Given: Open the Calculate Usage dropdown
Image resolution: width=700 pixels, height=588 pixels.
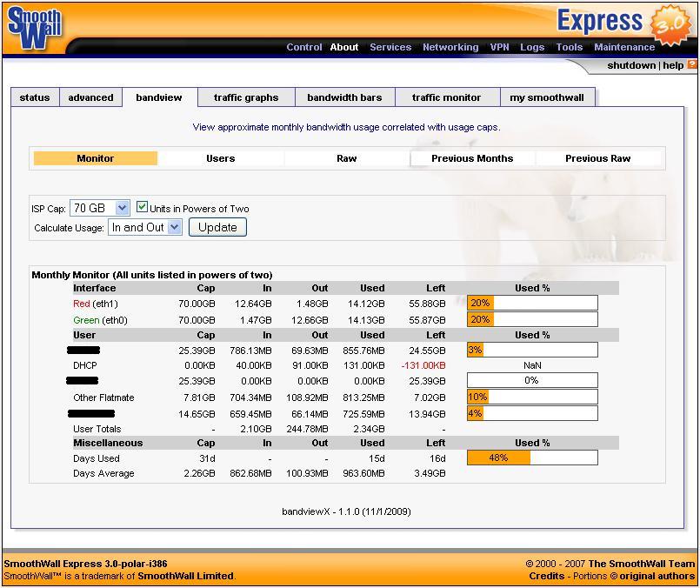Looking at the screenshot, I should point(145,227).
